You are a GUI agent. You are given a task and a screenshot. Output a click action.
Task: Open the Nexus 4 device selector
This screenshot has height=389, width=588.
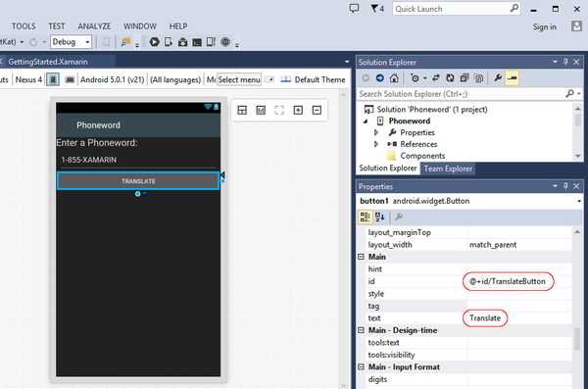[x=28, y=79]
